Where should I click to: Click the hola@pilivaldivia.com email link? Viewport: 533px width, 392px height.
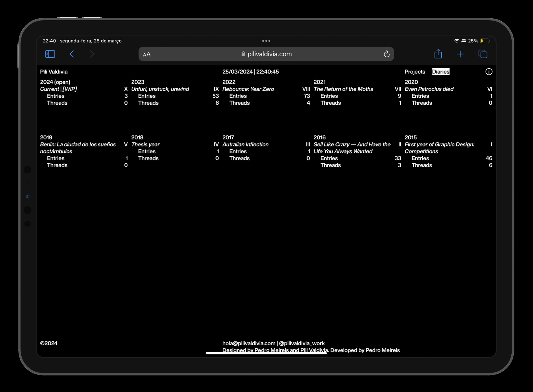click(x=249, y=343)
